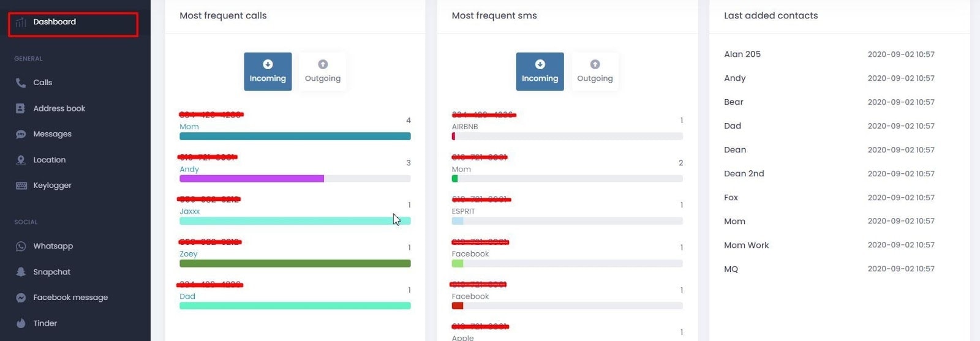The height and width of the screenshot is (341, 980).
Task: Click ESPRIT sms progress bar
Action: click(x=567, y=221)
